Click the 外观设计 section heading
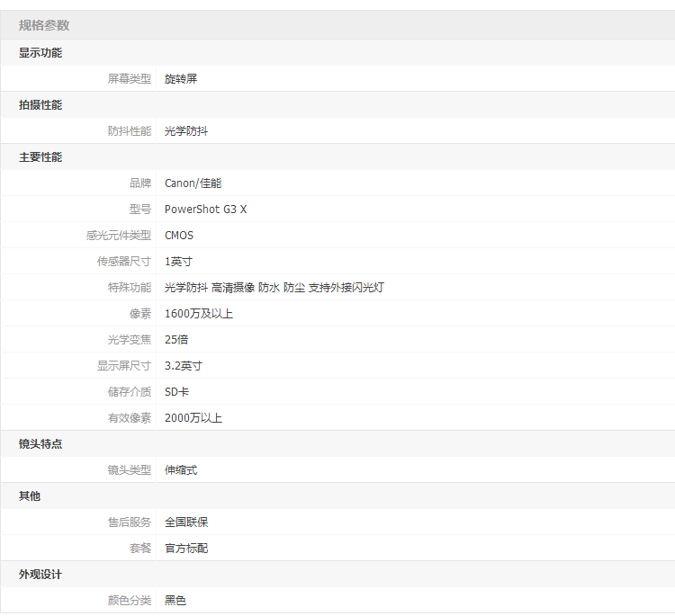Screen dimensions: 675x616 pos(40,575)
